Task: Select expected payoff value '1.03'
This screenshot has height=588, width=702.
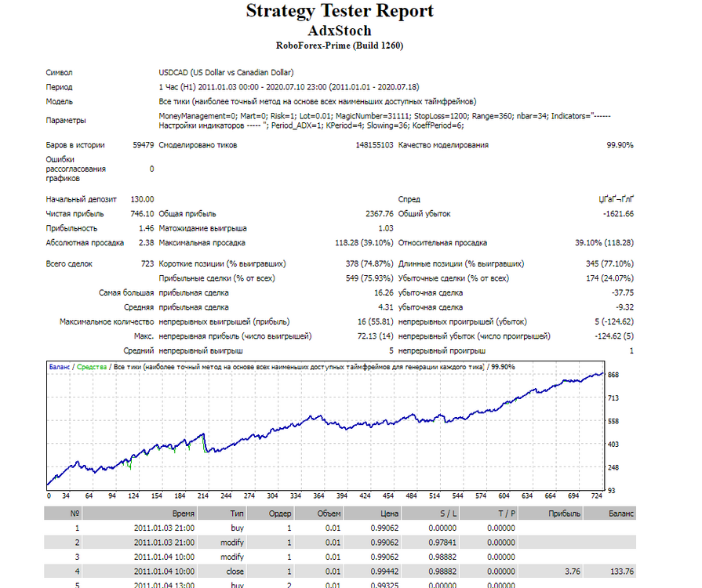Action: (386, 228)
